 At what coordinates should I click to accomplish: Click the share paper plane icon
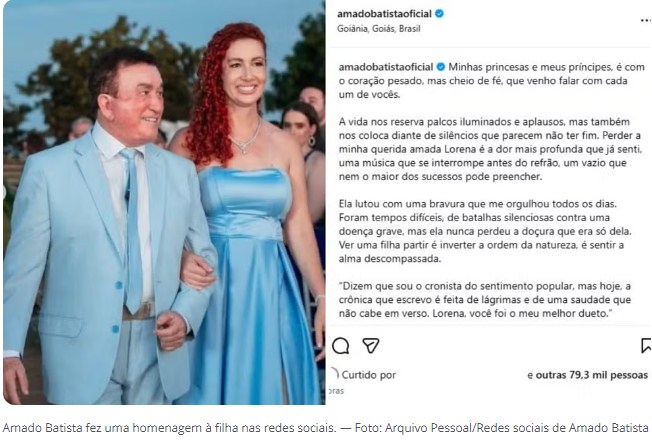coord(370,345)
